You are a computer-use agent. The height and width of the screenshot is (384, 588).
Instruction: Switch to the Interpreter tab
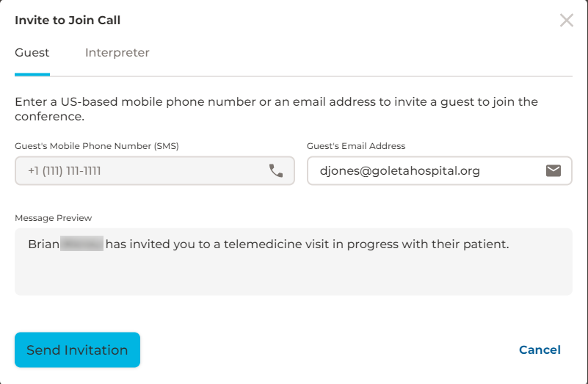point(117,53)
